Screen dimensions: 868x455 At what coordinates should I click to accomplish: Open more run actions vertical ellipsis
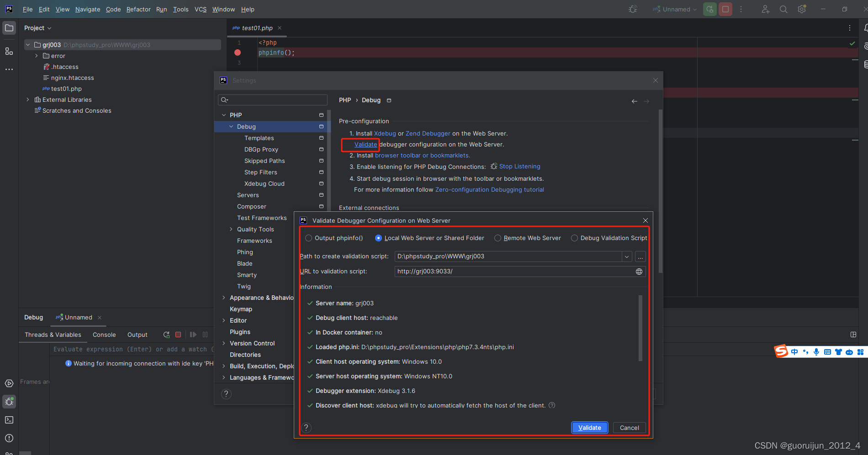(x=741, y=9)
